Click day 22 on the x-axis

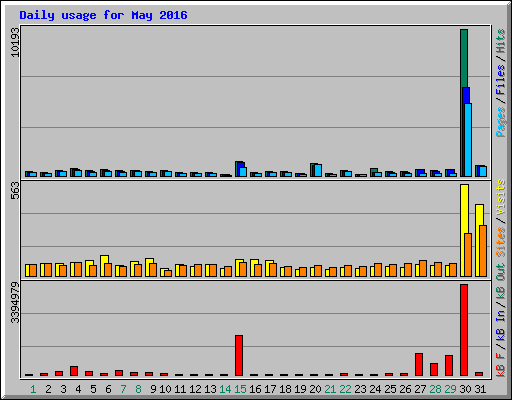[x=345, y=389]
